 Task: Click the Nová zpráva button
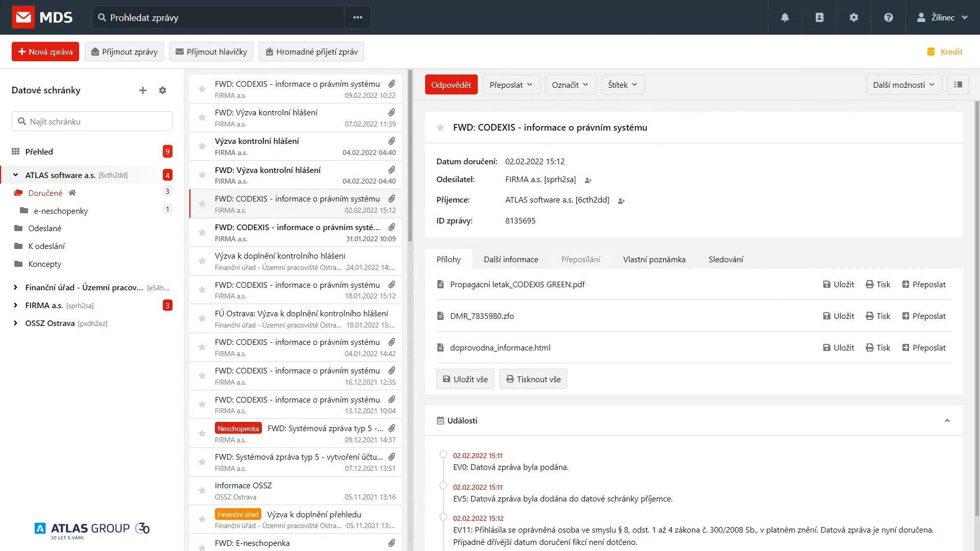coord(45,52)
